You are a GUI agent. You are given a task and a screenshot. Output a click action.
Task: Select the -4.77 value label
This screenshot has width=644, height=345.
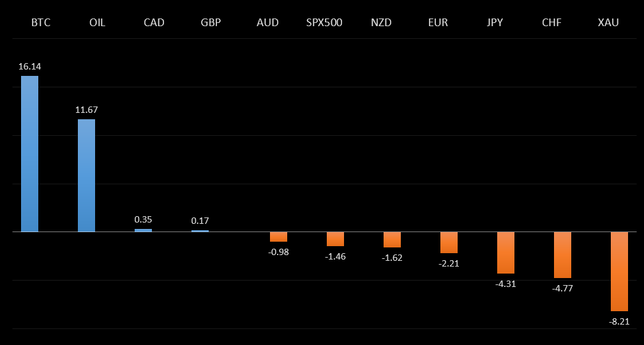tap(562, 288)
